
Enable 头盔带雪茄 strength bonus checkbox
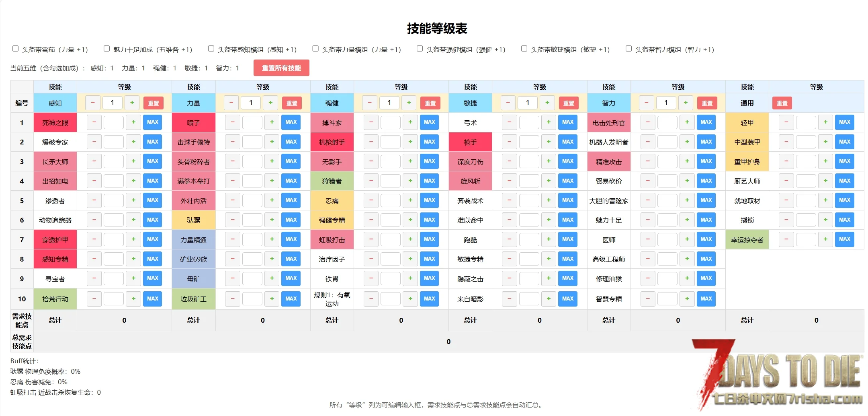(x=16, y=49)
